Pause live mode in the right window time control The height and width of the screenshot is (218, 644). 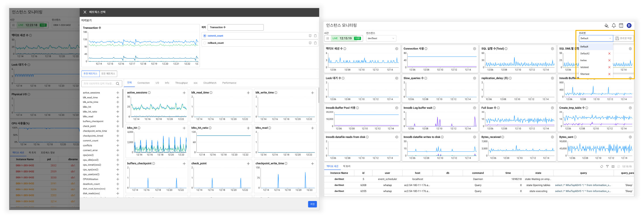pos(327,38)
